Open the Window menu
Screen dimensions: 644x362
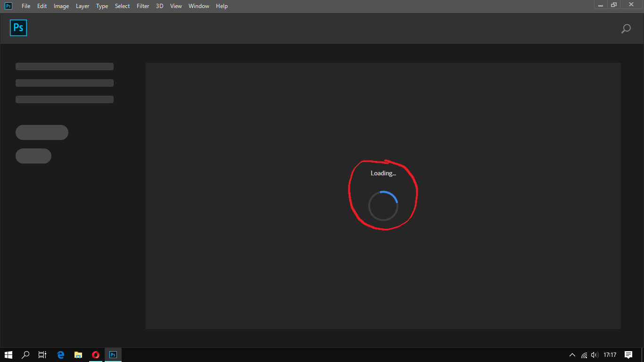click(x=198, y=6)
